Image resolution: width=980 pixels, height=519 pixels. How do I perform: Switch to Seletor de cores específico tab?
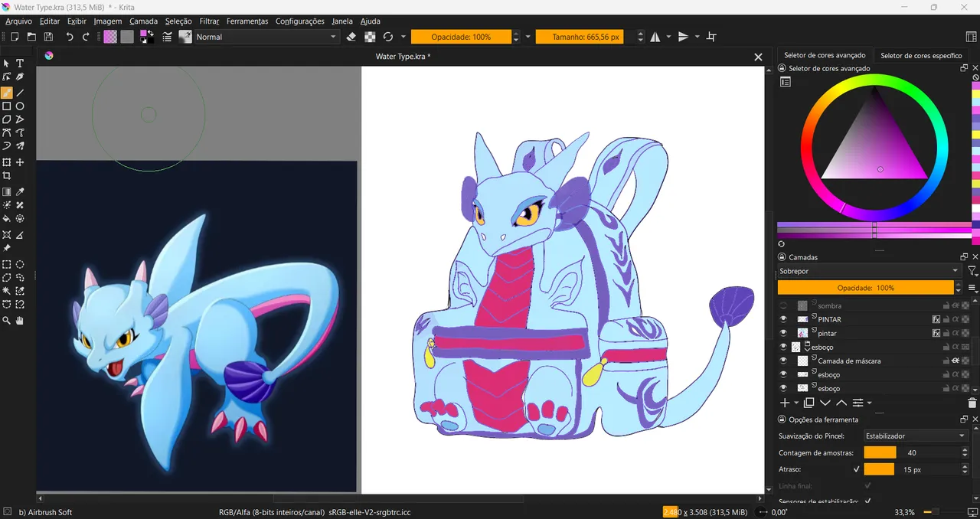click(921, 55)
